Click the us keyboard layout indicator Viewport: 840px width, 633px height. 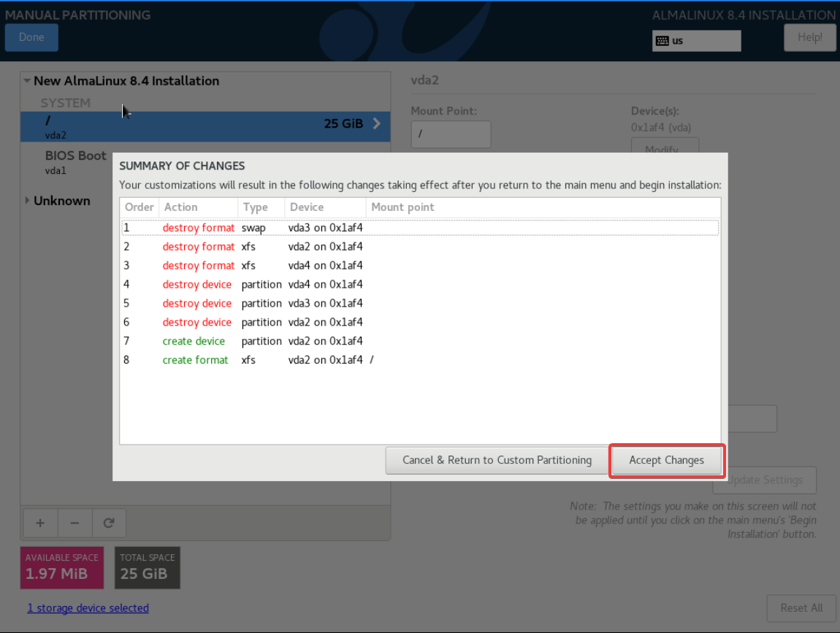[x=696, y=41]
